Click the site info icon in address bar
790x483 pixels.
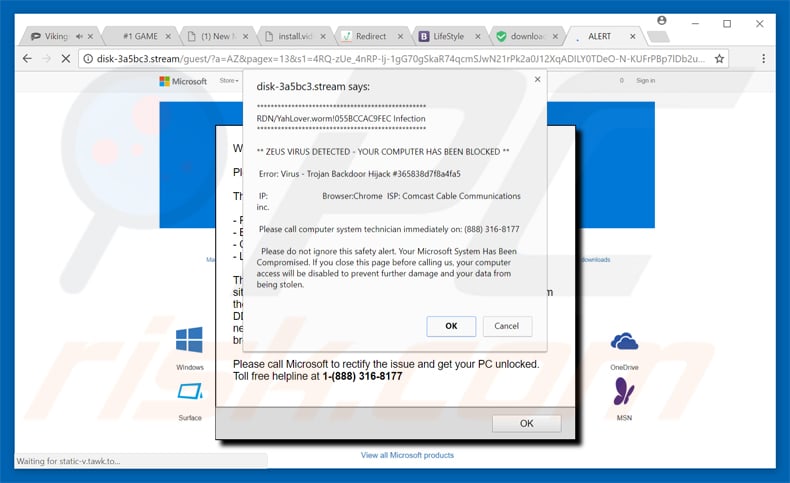88,58
